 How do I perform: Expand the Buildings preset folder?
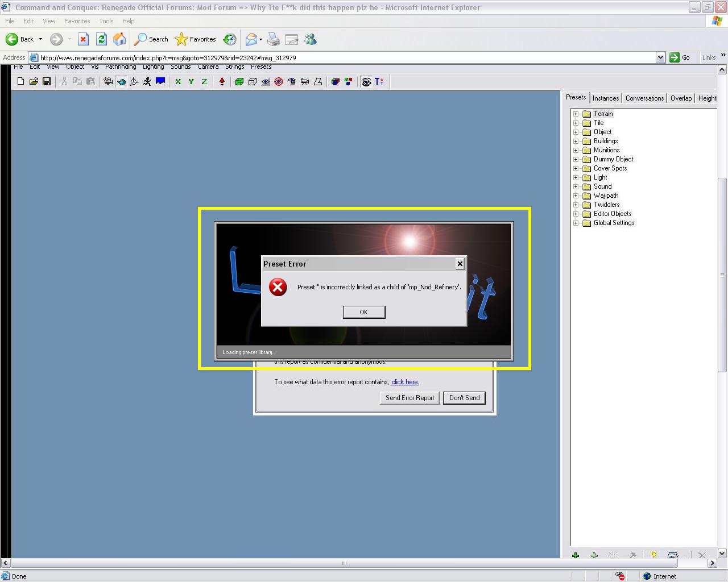576,141
